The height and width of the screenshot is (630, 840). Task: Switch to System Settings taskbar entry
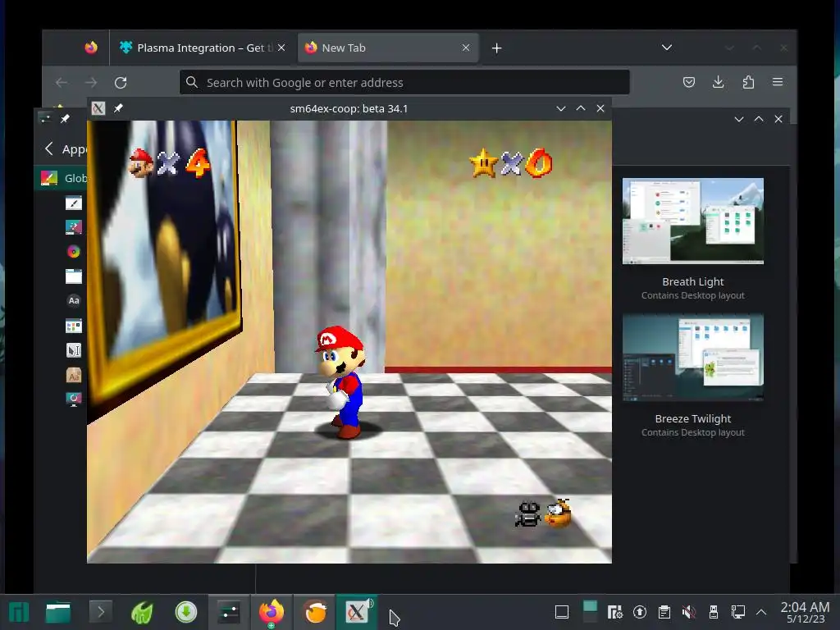229,612
